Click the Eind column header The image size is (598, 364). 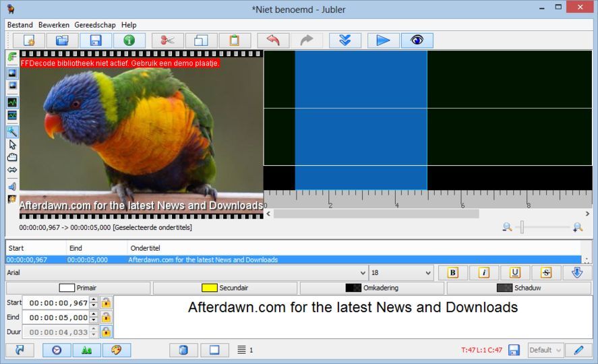pos(97,248)
